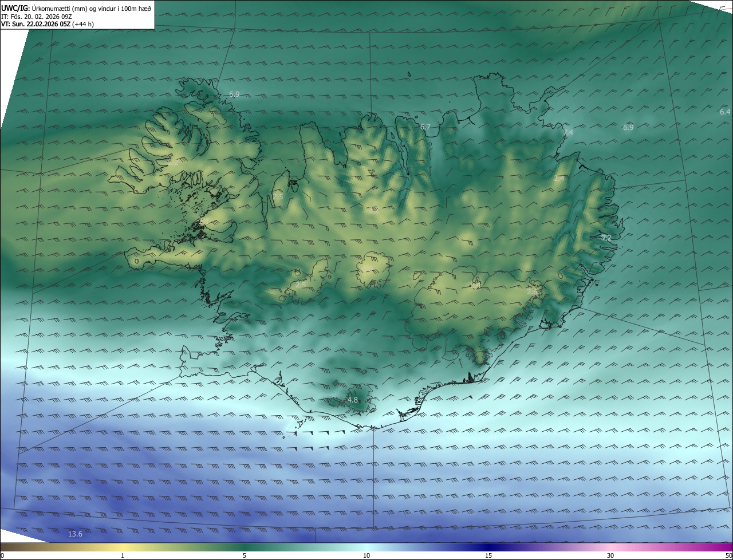Click the '6.4' value label on the map
733x560 pixels.
tap(725, 112)
